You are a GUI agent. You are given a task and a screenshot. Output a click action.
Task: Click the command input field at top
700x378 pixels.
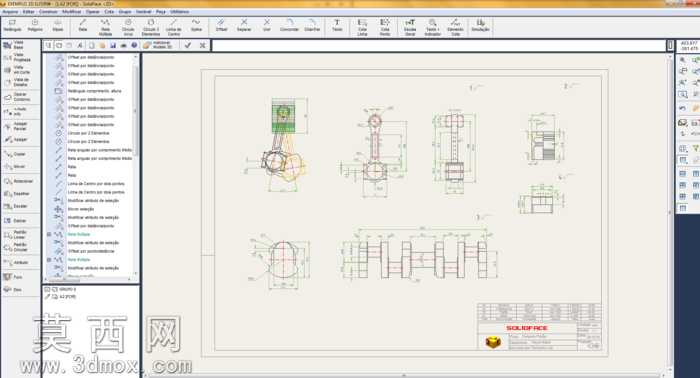tap(439, 45)
